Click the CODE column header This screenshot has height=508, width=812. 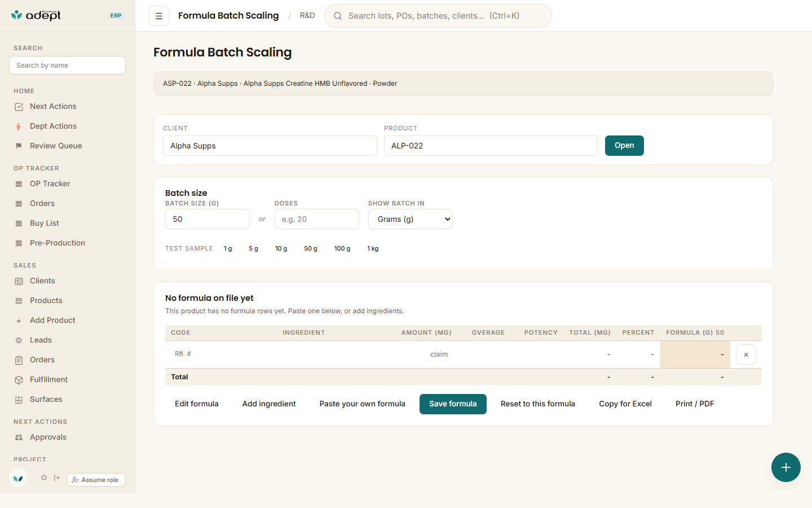point(180,333)
